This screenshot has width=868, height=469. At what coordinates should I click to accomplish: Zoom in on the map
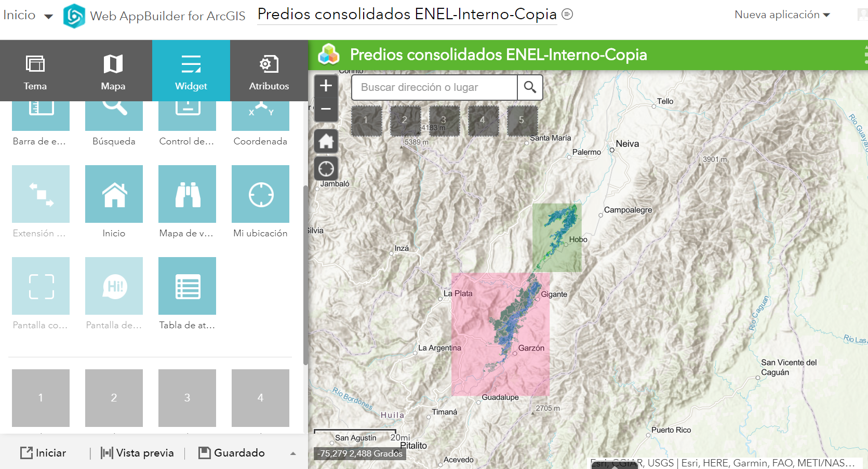click(326, 86)
